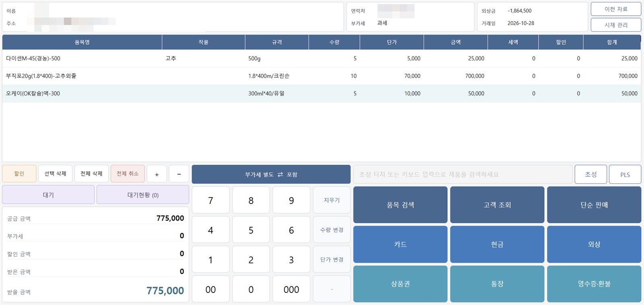Open 고객 조회

[x=497, y=205]
